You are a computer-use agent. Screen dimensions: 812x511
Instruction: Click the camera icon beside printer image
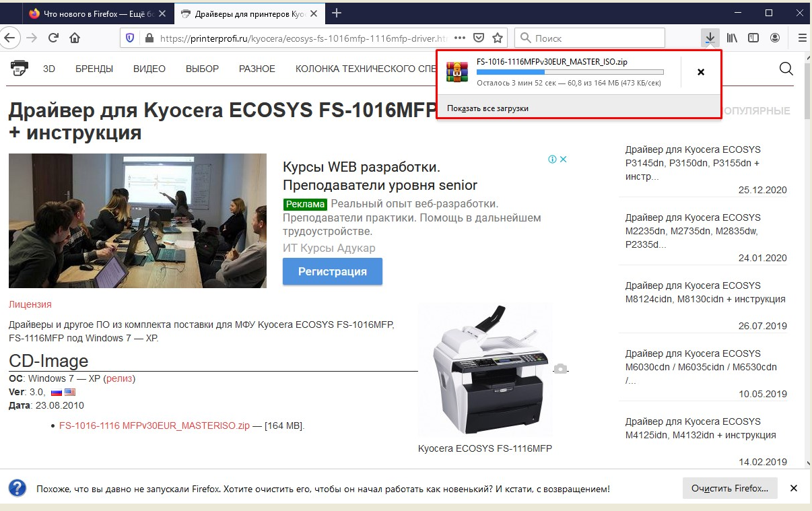click(x=560, y=368)
